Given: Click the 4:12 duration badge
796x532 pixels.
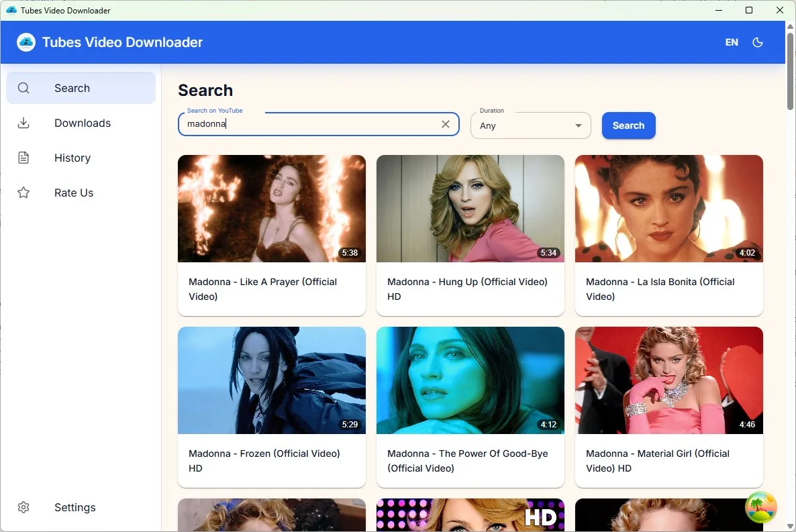Looking at the screenshot, I should click(x=548, y=425).
